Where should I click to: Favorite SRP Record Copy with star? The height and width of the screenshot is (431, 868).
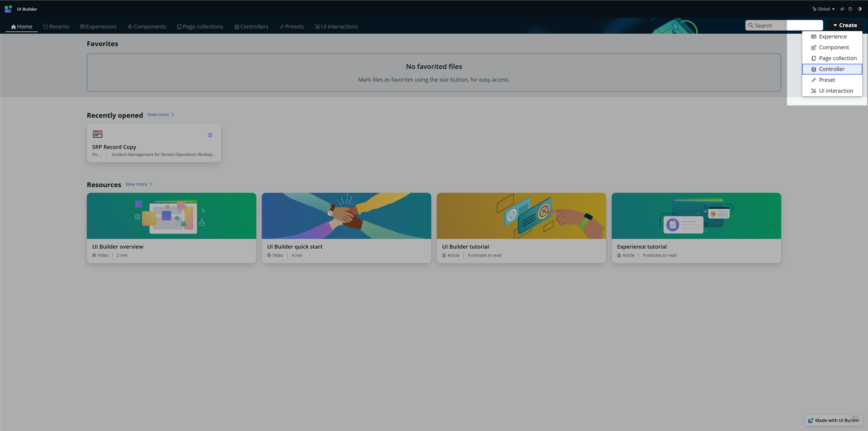pos(210,135)
